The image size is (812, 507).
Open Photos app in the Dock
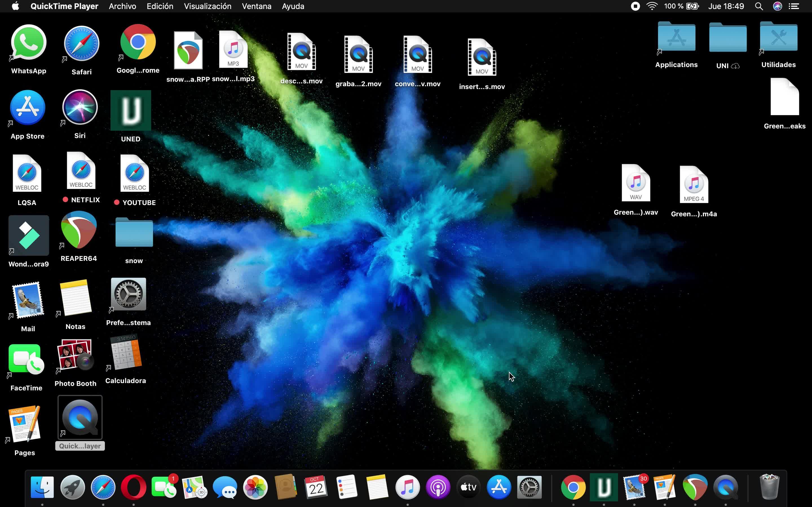click(255, 487)
